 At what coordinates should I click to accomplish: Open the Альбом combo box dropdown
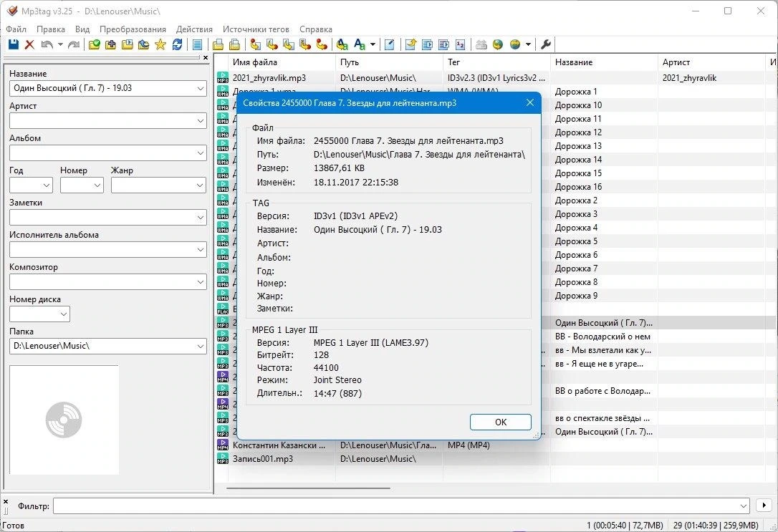tap(201, 153)
